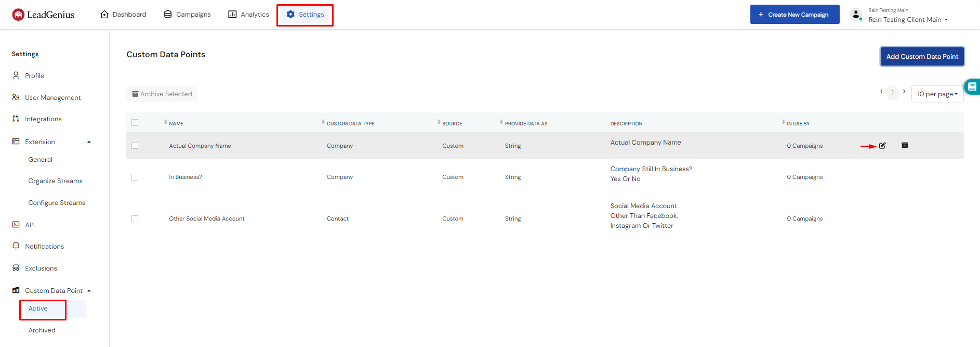This screenshot has height=347, width=980.
Task: Click 'Actual Company Name' text in the Name column
Action: (200, 146)
